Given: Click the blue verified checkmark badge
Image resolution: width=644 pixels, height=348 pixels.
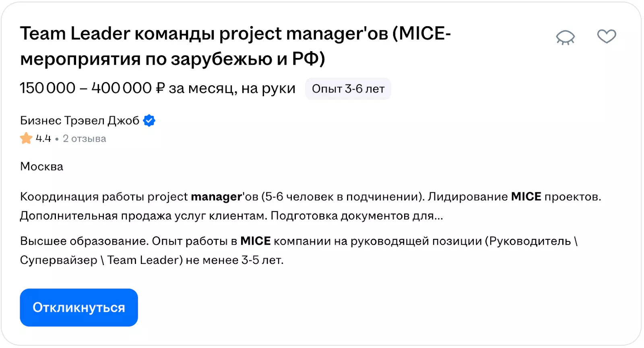Looking at the screenshot, I should click(149, 120).
